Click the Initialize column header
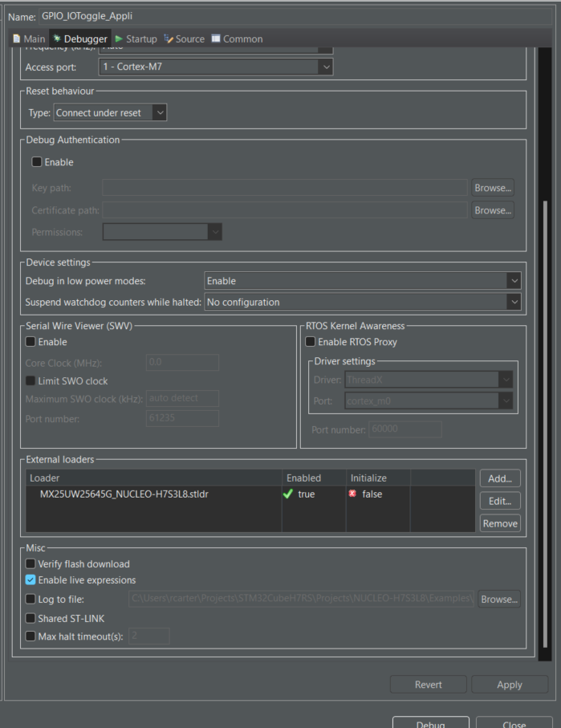The height and width of the screenshot is (728, 561). [378, 478]
